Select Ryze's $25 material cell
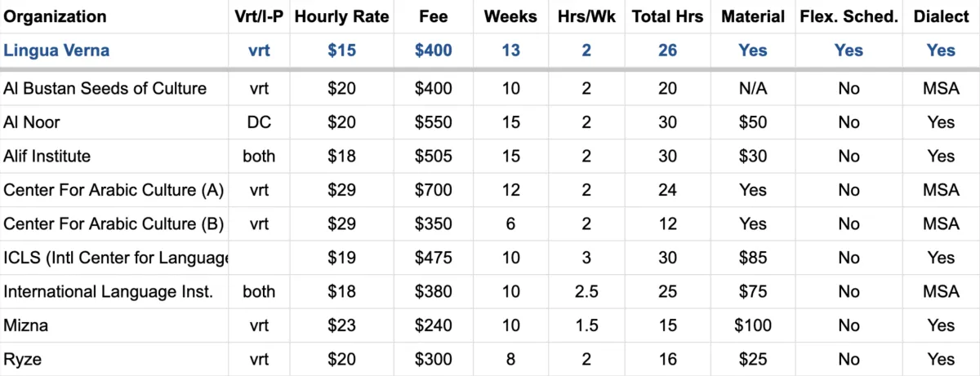This screenshot has width=980, height=376. click(x=752, y=360)
